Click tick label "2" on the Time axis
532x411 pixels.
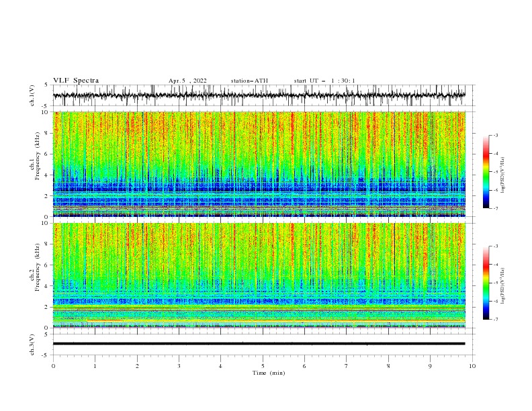tap(137, 366)
